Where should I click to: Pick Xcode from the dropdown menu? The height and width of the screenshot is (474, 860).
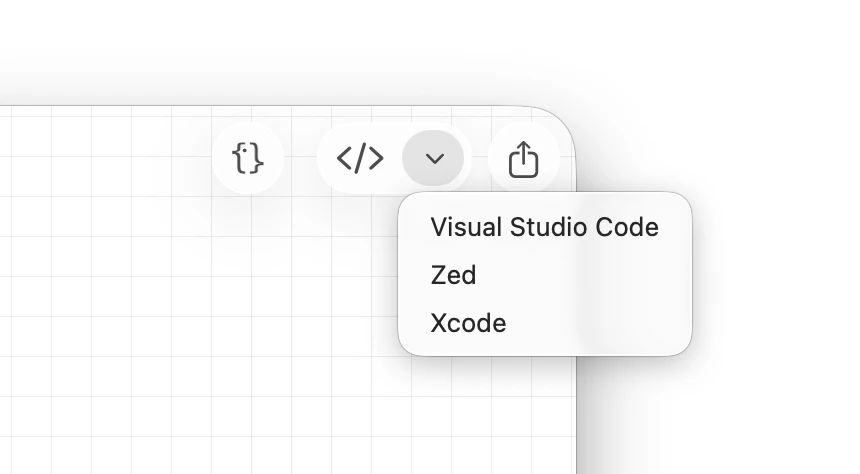(468, 323)
